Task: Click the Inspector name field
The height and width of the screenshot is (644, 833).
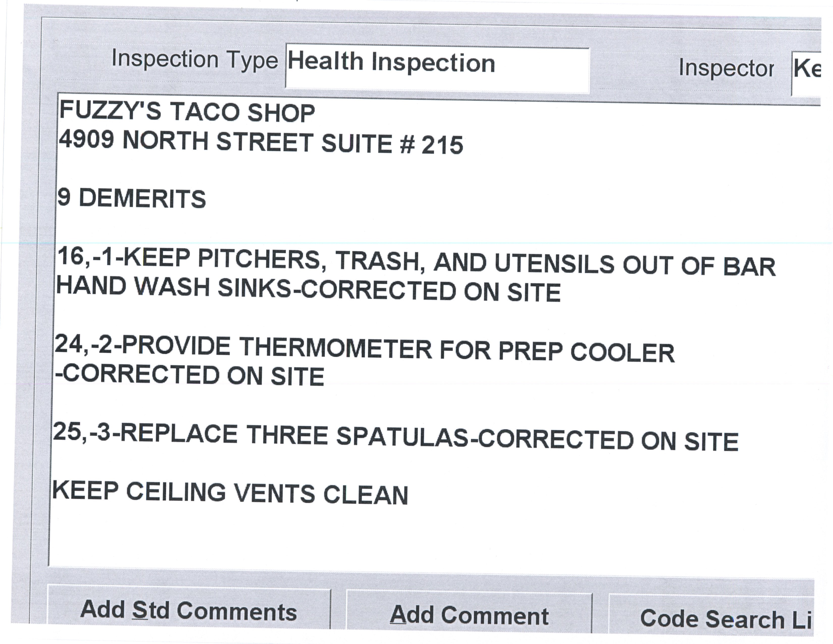Action: tap(806, 73)
